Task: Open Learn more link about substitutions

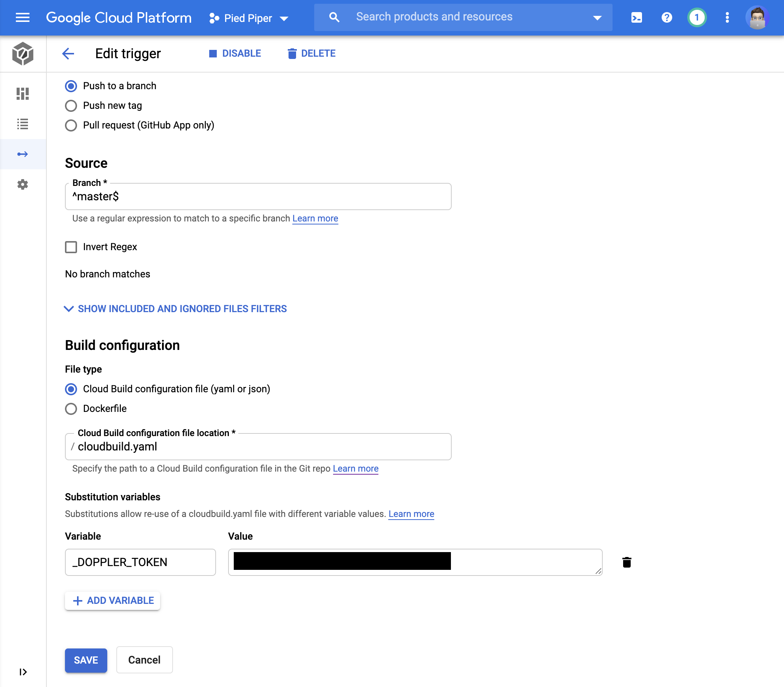Action: click(411, 514)
